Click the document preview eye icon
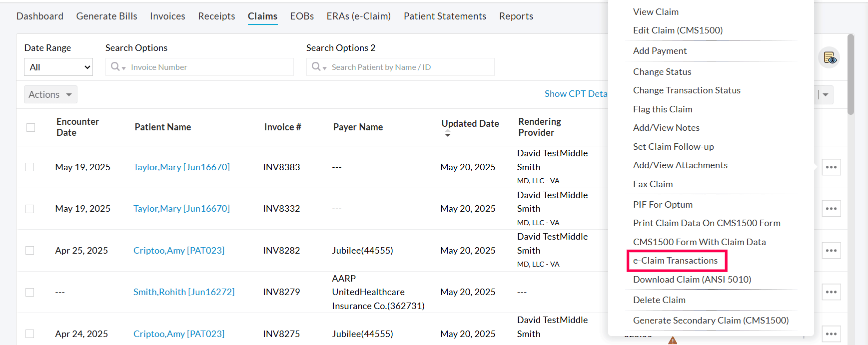Viewport: 868px width, 345px height. 830,58
